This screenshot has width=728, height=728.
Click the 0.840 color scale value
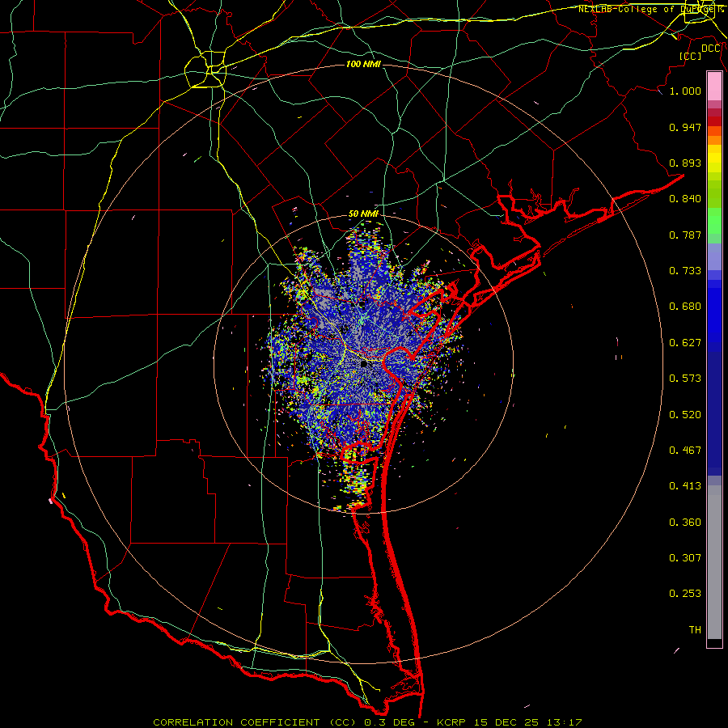[x=685, y=199]
